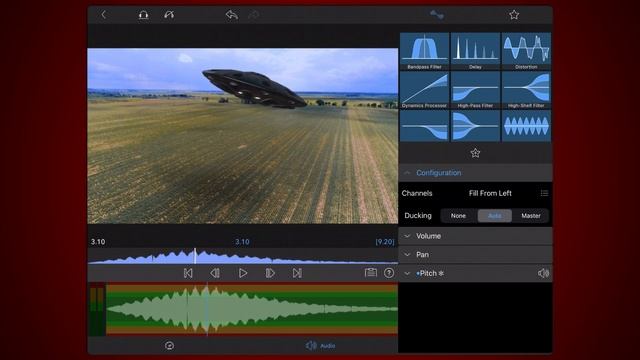
Task: Click the UFO video preview
Action: (243, 136)
